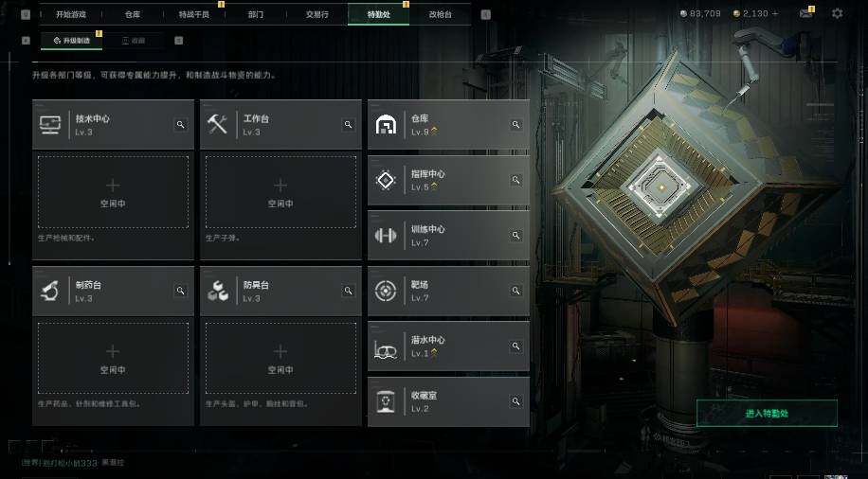The width and height of the screenshot is (868, 479).
Task: Click magnifier icon on 靶场 row
Action: tap(515, 291)
